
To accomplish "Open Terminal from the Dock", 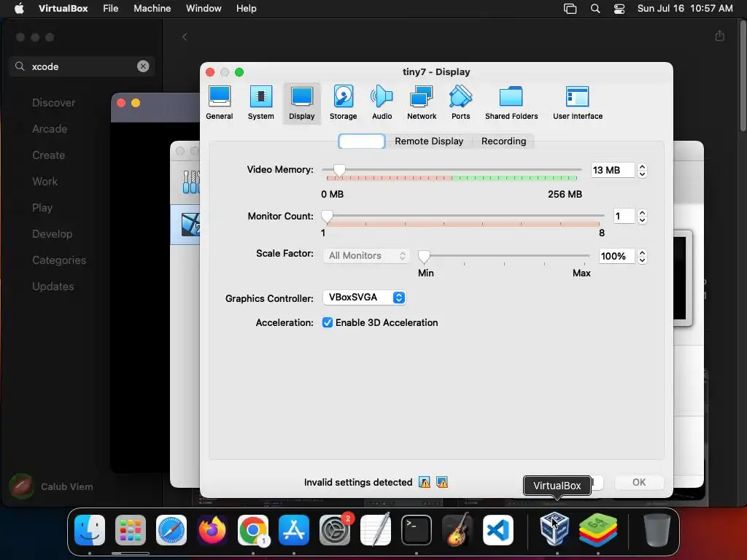I will click(417, 530).
